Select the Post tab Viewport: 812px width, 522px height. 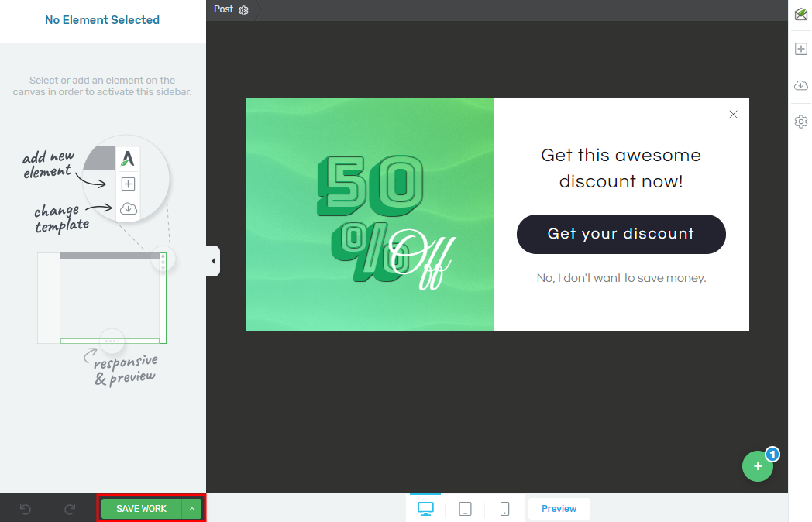pyautogui.click(x=223, y=9)
